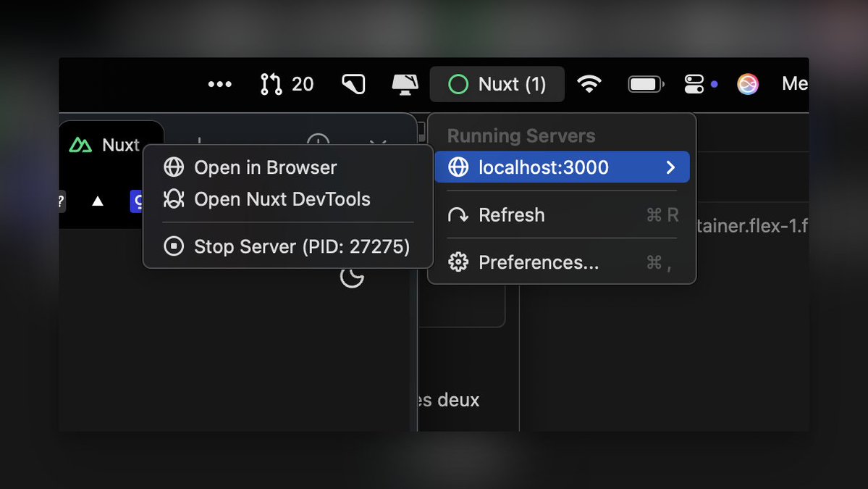Select Open Nuxt DevTools
Viewport: 868px width, 489px height.
click(288, 198)
